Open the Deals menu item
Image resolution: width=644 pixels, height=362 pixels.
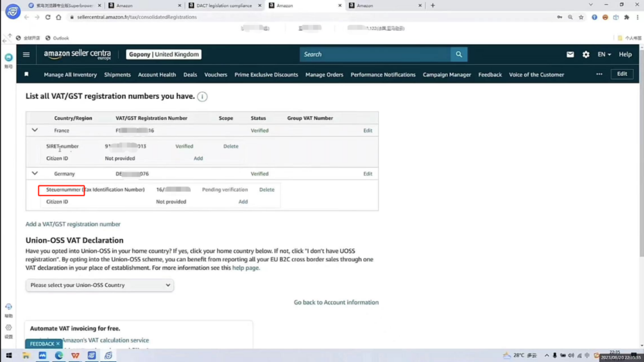point(190,75)
